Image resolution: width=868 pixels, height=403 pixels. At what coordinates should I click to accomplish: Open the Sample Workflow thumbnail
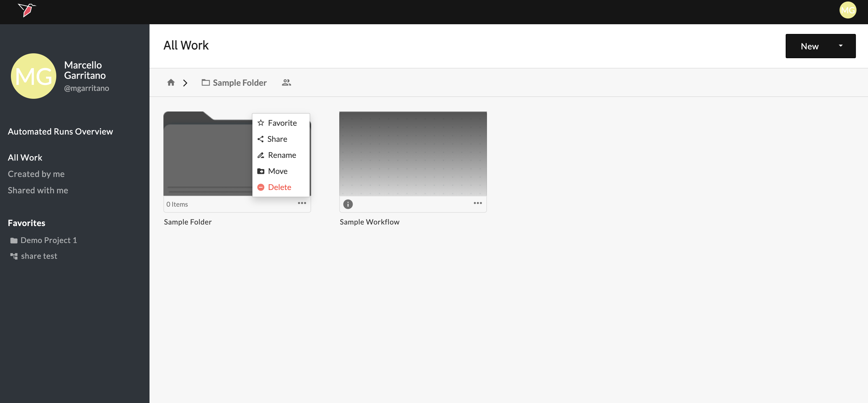(x=413, y=154)
